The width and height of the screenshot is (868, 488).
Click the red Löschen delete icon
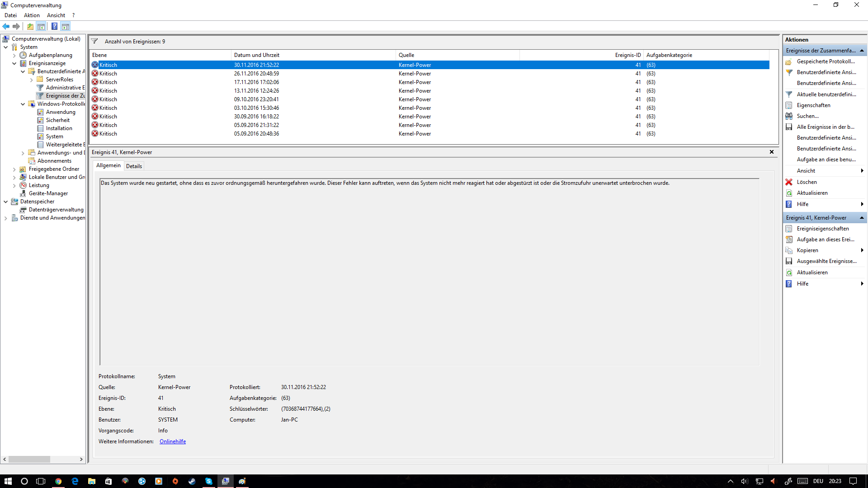789,182
